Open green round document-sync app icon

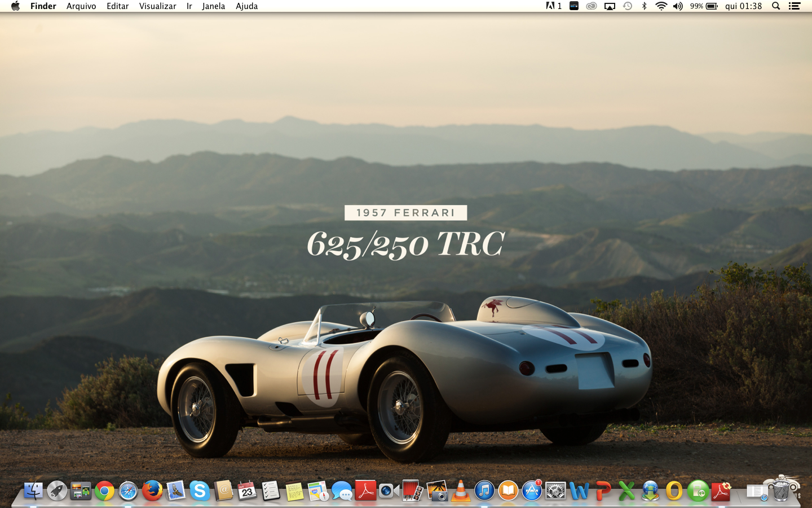(x=698, y=491)
